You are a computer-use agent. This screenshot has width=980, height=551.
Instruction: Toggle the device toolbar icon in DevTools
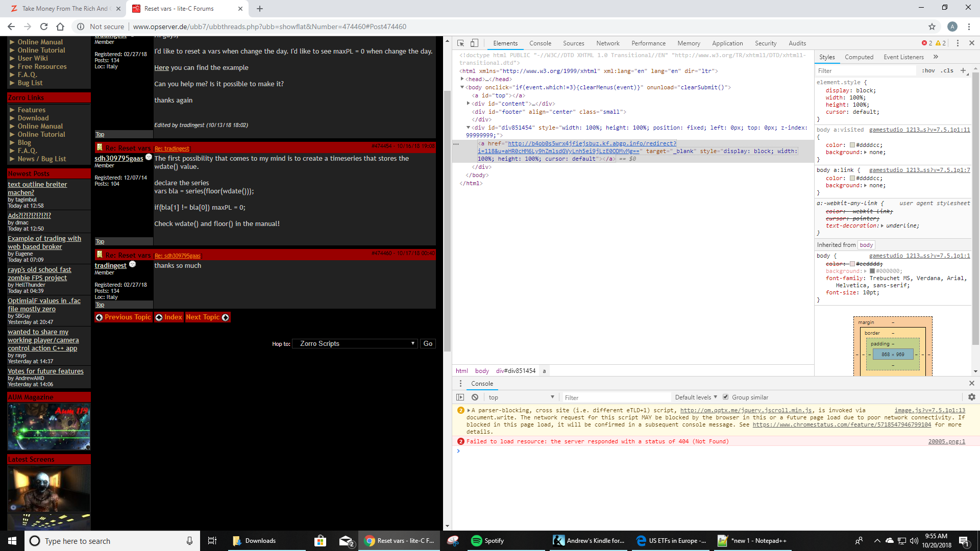[474, 42]
